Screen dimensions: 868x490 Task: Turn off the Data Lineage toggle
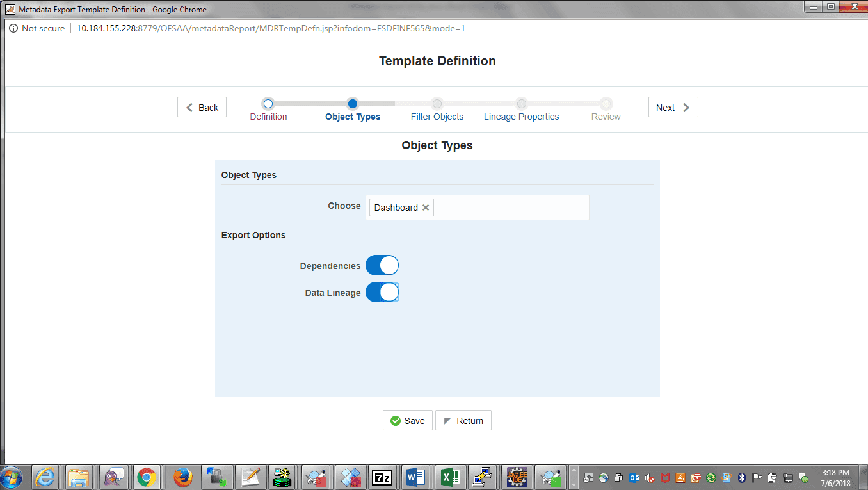pyautogui.click(x=382, y=292)
